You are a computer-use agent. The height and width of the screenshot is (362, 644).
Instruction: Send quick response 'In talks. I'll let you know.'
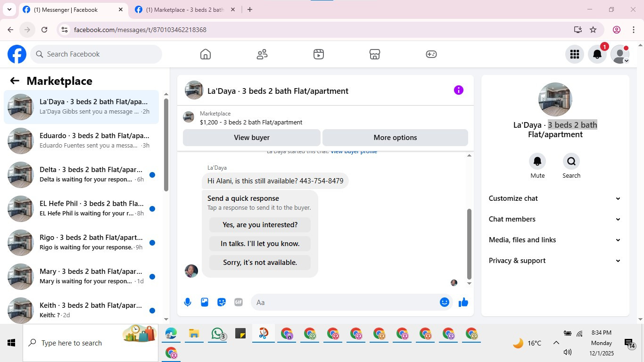[260, 244]
